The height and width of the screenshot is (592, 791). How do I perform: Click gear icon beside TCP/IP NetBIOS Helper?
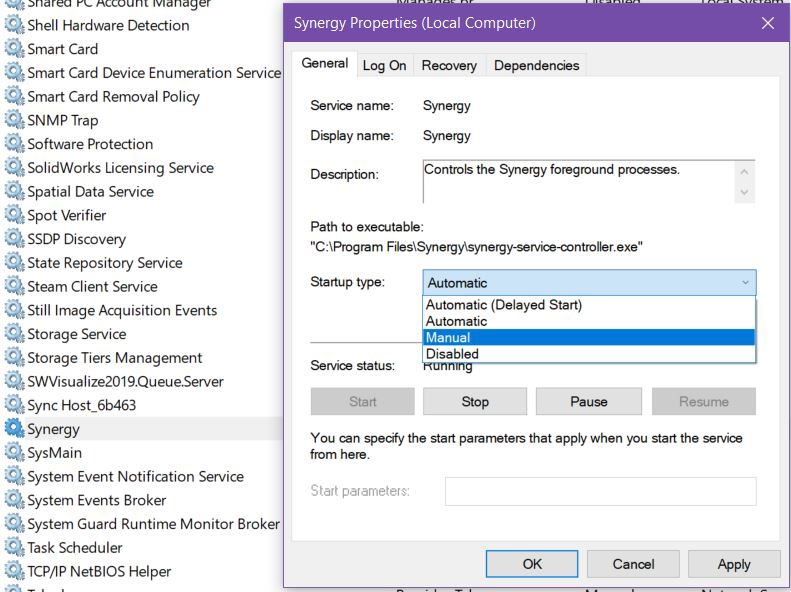pyautogui.click(x=14, y=571)
